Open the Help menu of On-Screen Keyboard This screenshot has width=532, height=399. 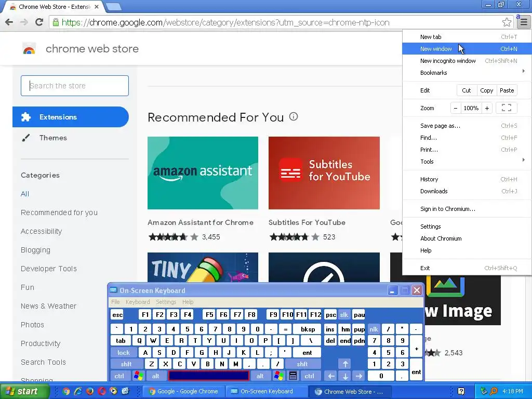pos(188,302)
